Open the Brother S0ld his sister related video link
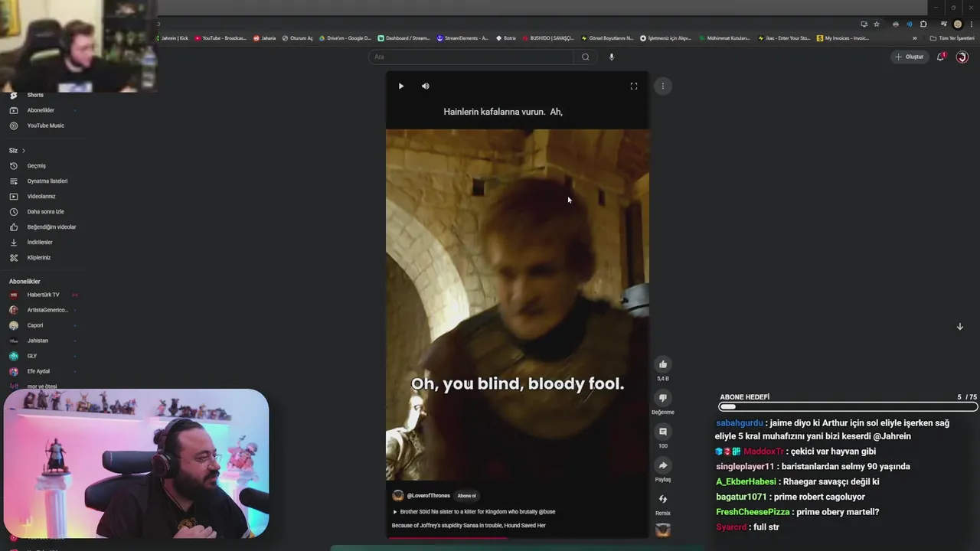The width and height of the screenshot is (980, 551). [474, 512]
